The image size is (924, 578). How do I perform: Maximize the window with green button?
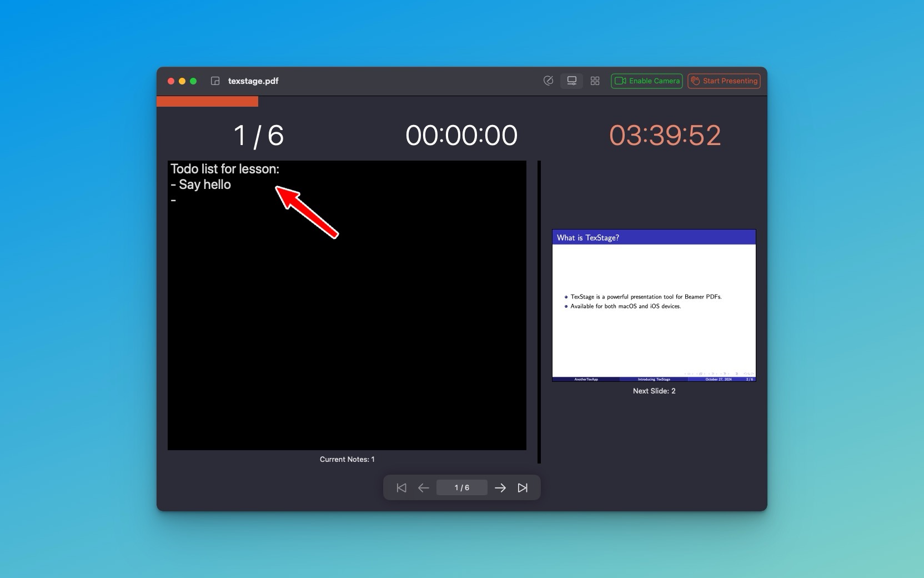(193, 81)
